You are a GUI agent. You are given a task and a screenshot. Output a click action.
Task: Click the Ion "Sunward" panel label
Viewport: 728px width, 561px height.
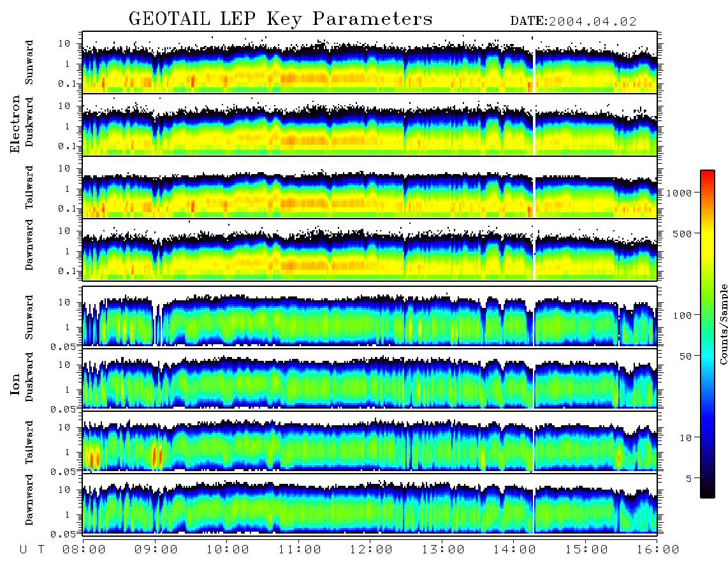pos(29,317)
